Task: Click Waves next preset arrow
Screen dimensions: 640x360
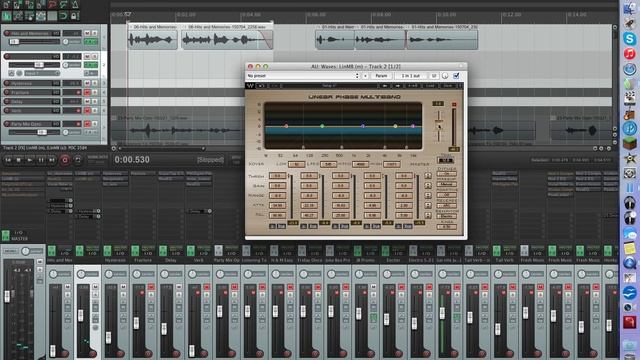Action: point(397,86)
